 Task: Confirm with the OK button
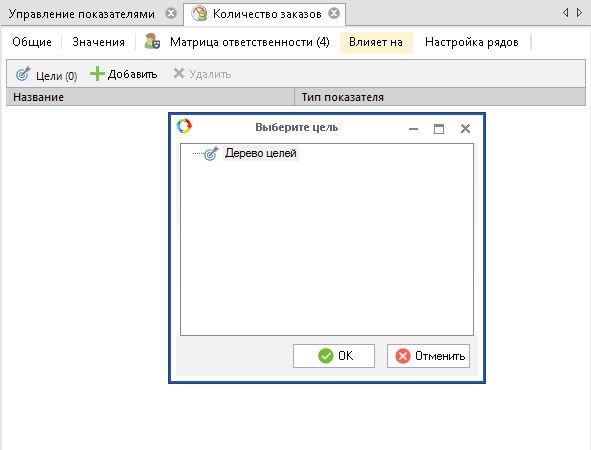[334, 356]
